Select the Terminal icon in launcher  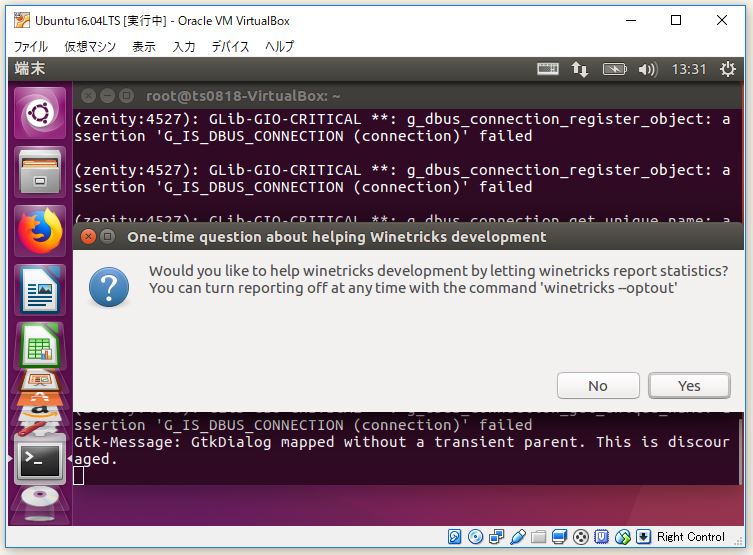click(x=40, y=458)
